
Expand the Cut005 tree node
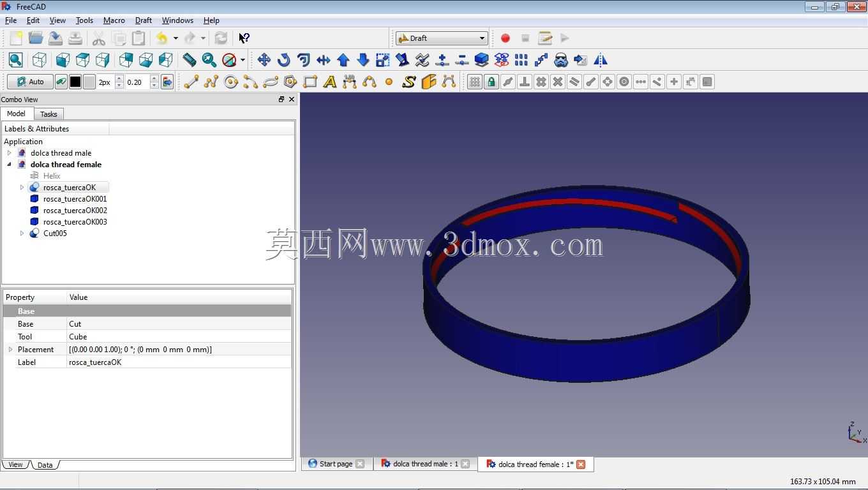[22, 234]
